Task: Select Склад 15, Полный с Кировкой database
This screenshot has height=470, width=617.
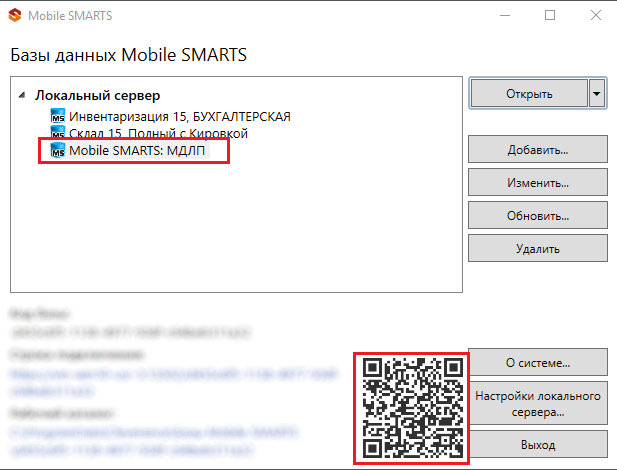Action: coord(158,133)
